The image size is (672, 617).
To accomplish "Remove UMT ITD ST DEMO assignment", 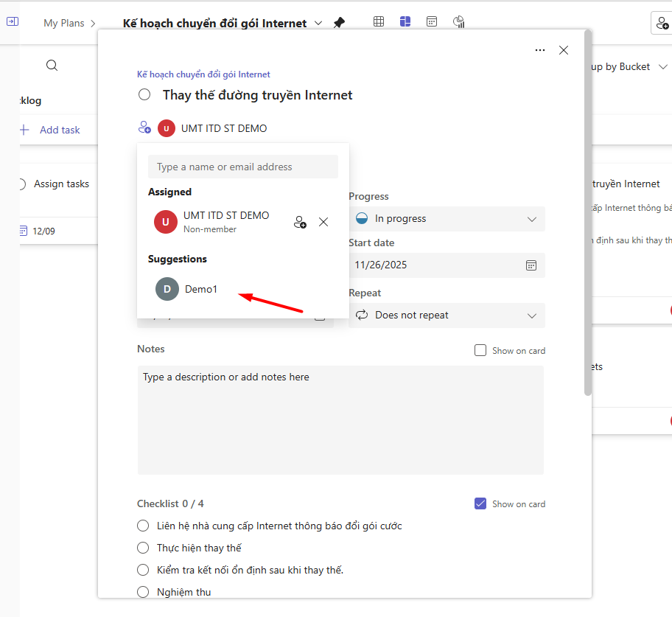I will pos(323,222).
